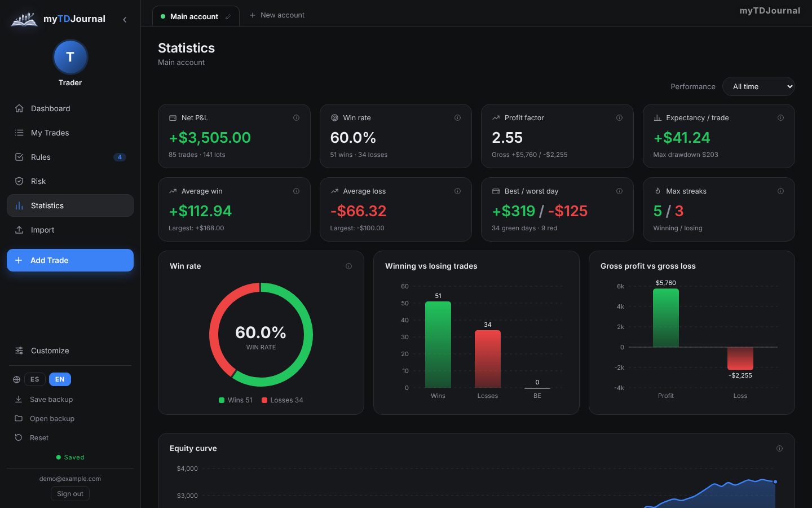Click the pencil icon to rename Main account
Viewport: 812px width, 508px height.
tap(228, 16)
